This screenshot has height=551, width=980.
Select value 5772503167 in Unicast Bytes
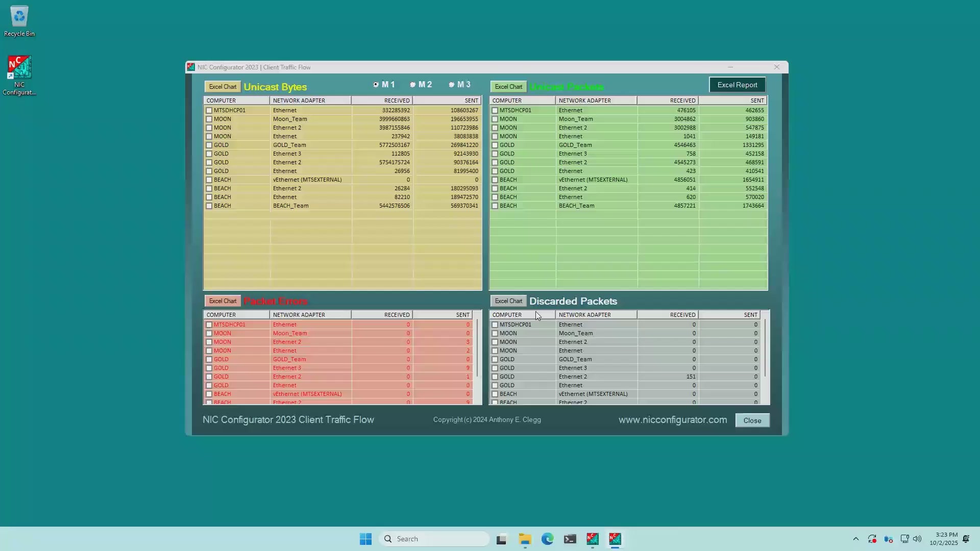394,145
